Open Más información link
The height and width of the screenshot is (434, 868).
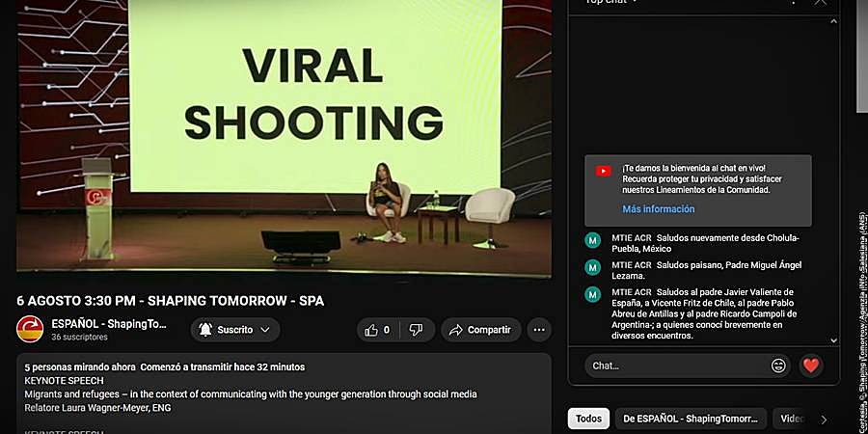(x=658, y=209)
